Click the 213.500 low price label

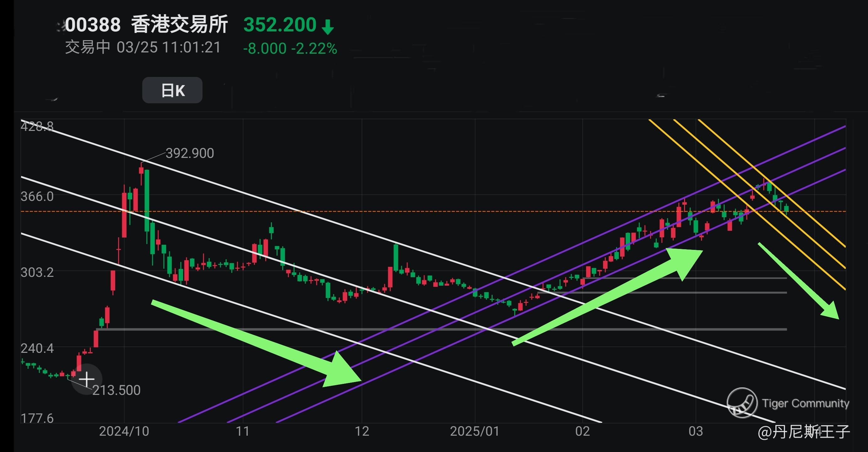(116, 390)
